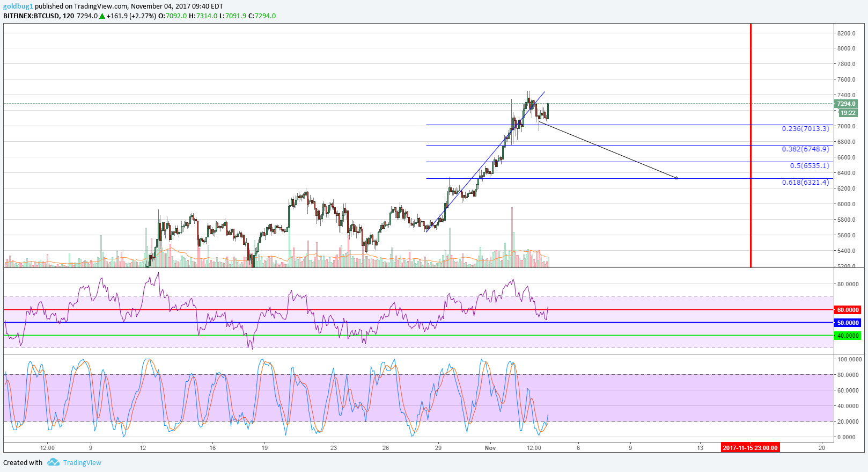
Task: Click the 0.236(7013.3) Fibonacci level label
Action: point(805,129)
